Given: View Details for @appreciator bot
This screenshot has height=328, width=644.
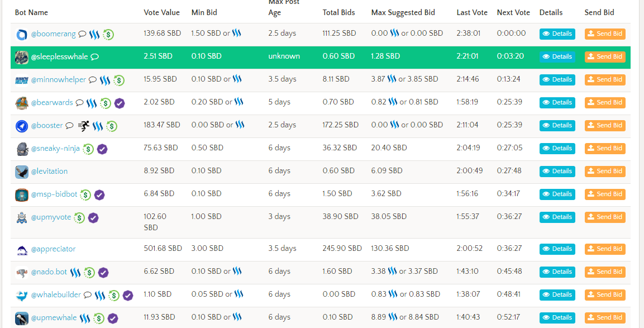Looking at the screenshot, I should [x=557, y=249].
